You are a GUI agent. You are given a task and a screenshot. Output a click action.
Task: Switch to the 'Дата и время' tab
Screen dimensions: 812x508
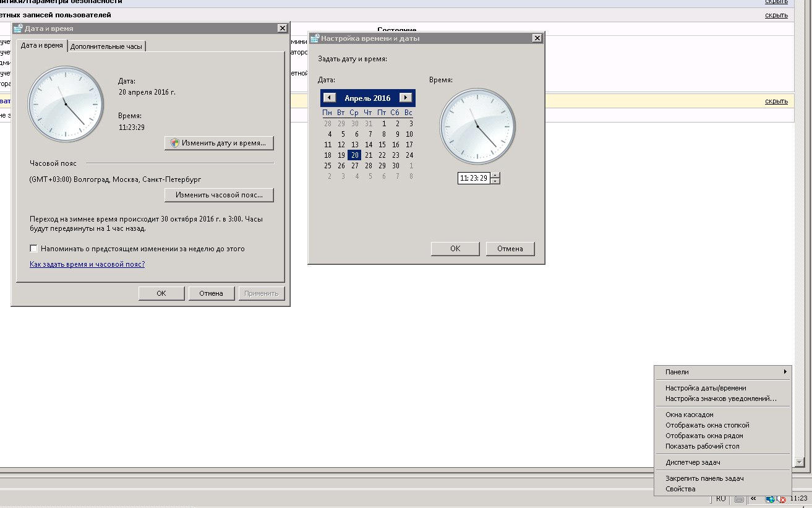pos(41,45)
